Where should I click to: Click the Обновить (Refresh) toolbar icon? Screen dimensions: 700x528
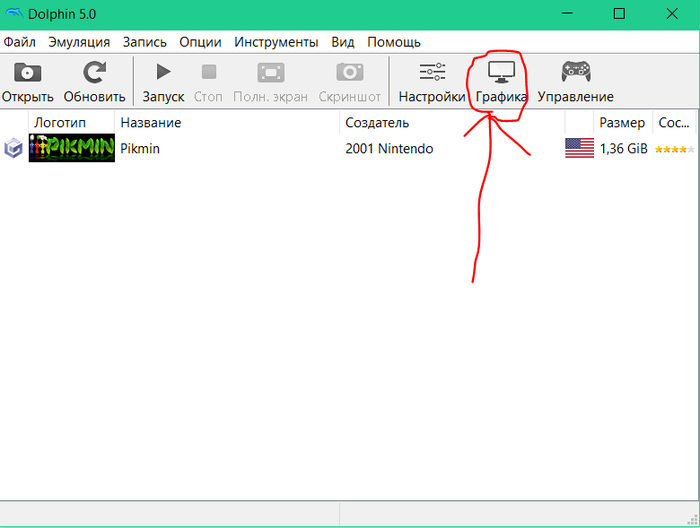pyautogui.click(x=95, y=73)
